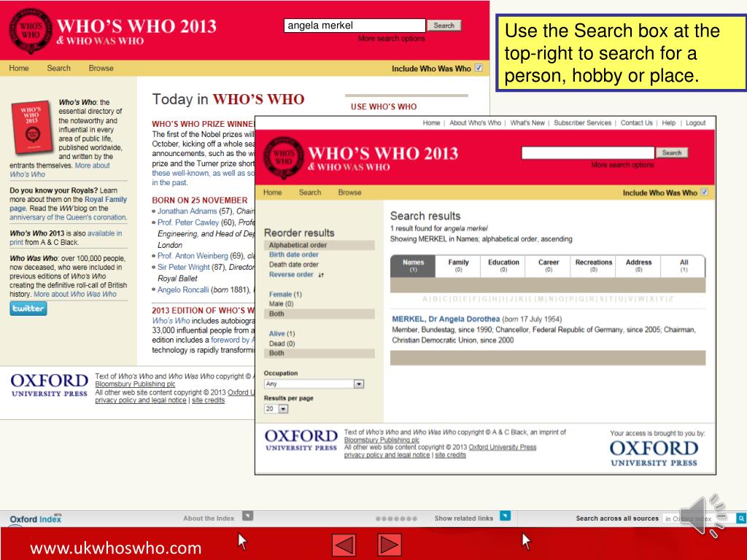Click the Who's Who 2013 book cover image
This screenshot has height=560, width=747.
click(32, 127)
